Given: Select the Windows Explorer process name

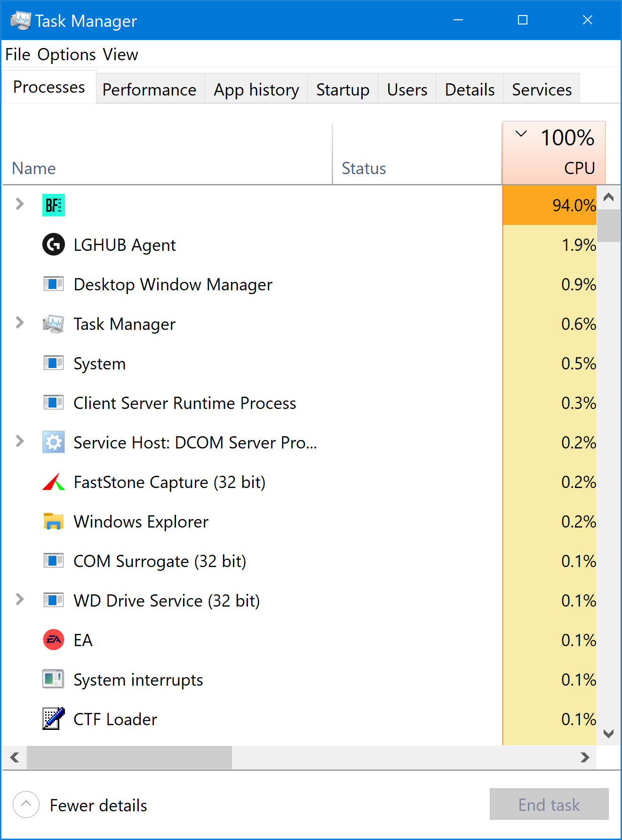Looking at the screenshot, I should coord(141,522).
